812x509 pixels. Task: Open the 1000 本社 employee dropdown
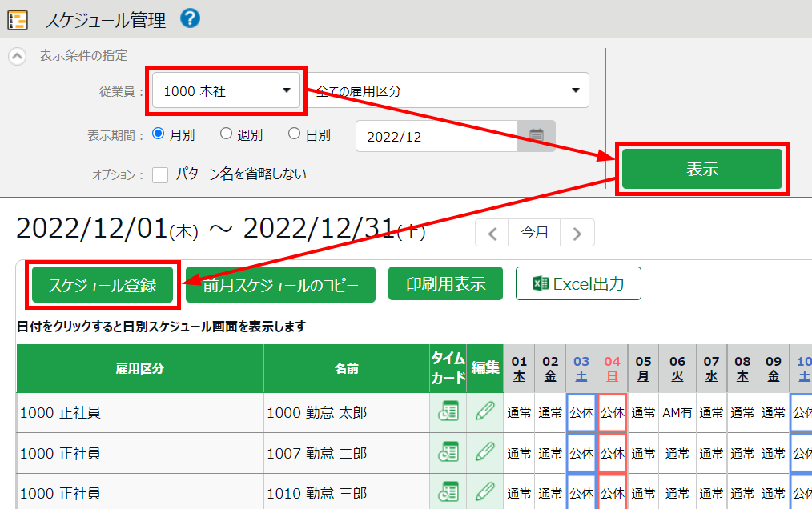[226, 91]
